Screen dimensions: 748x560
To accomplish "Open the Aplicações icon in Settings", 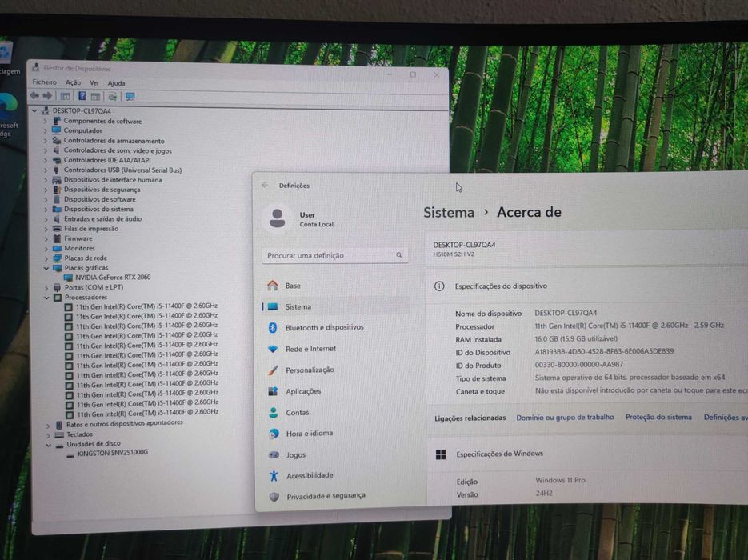I will pos(273,391).
